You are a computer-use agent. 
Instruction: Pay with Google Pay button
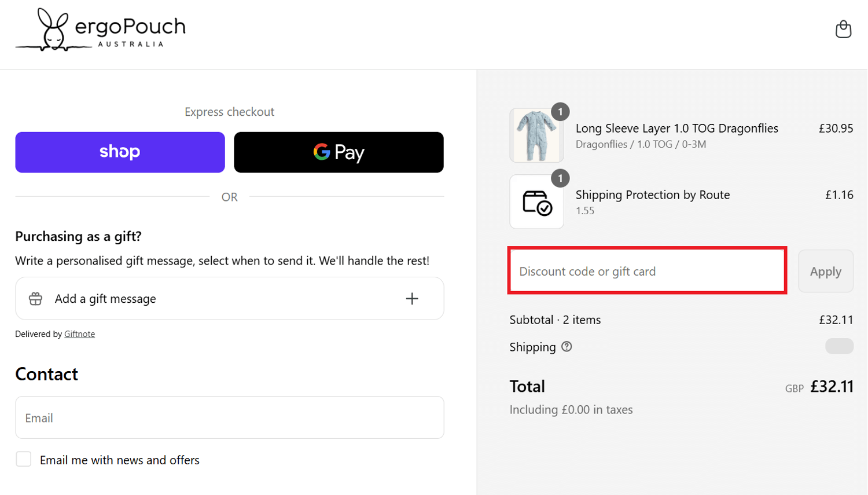[x=339, y=152]
